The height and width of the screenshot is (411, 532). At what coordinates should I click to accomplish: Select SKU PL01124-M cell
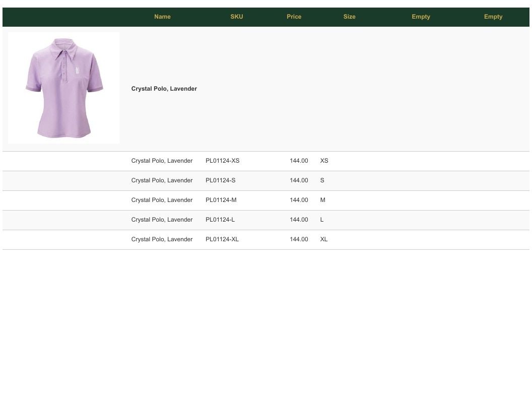[x=221, y=200]
